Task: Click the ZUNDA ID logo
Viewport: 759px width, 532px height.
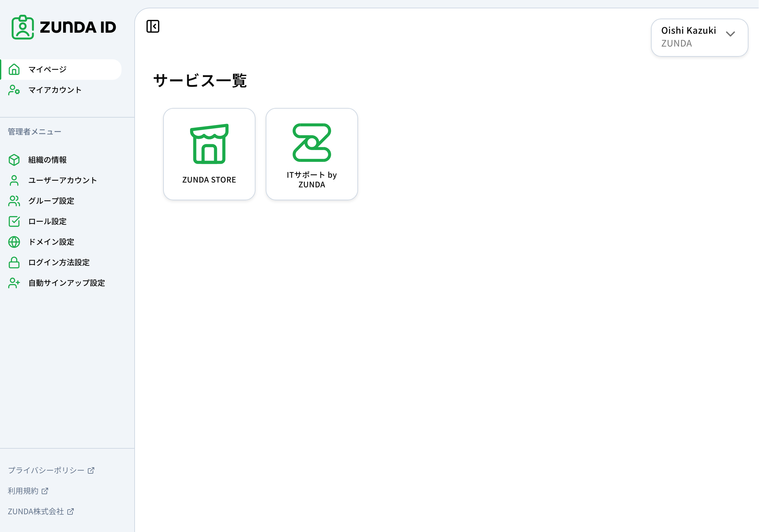Action: (64, 27)
